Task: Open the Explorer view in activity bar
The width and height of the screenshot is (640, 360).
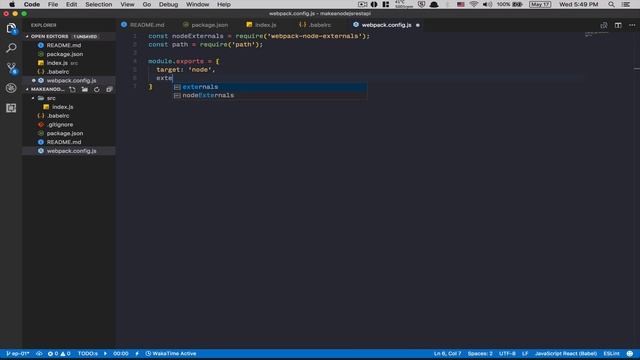Action: click(11, 28)
